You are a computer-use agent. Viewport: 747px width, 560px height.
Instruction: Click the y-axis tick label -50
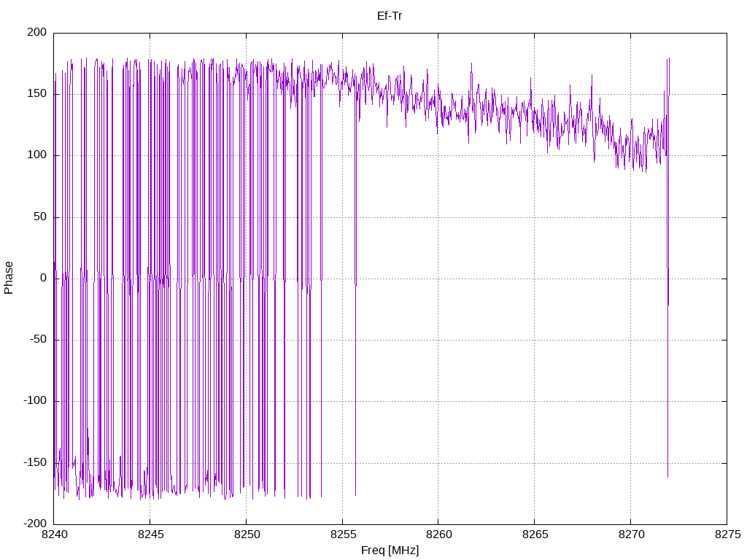[39, 340]
